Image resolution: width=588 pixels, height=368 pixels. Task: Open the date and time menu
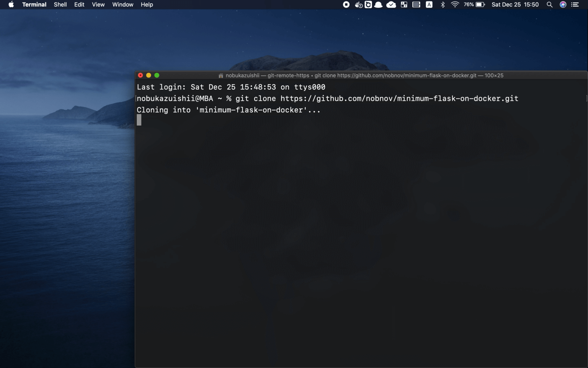(514, 5)
